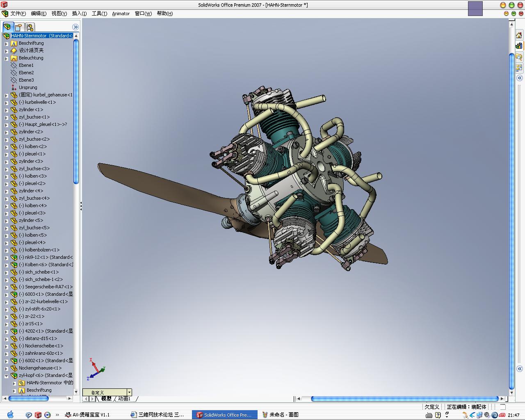525x420 pixels.
Task: Open the 自定义 view dropdown
Action: coord(130,393)
